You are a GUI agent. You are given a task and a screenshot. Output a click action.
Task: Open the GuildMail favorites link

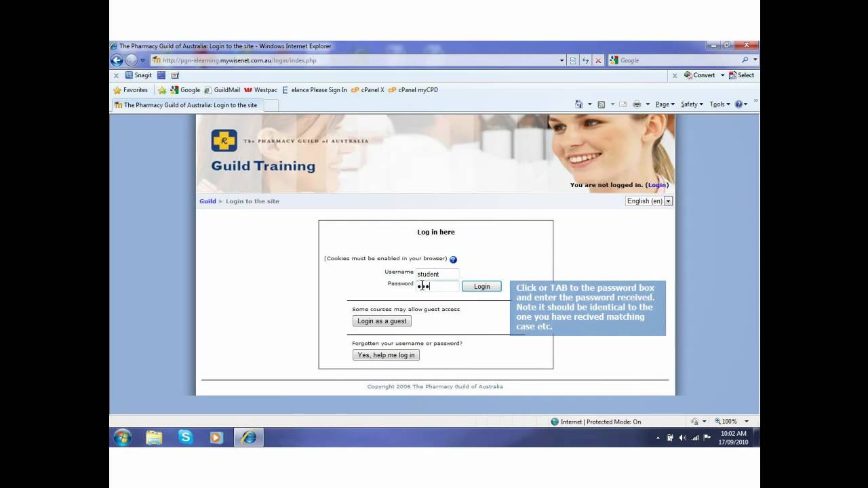pos(222,89)
